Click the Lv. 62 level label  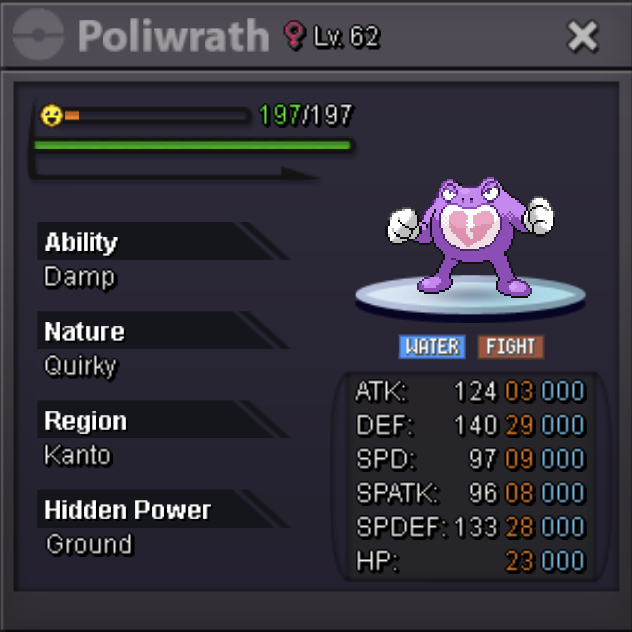click(347, 37)
